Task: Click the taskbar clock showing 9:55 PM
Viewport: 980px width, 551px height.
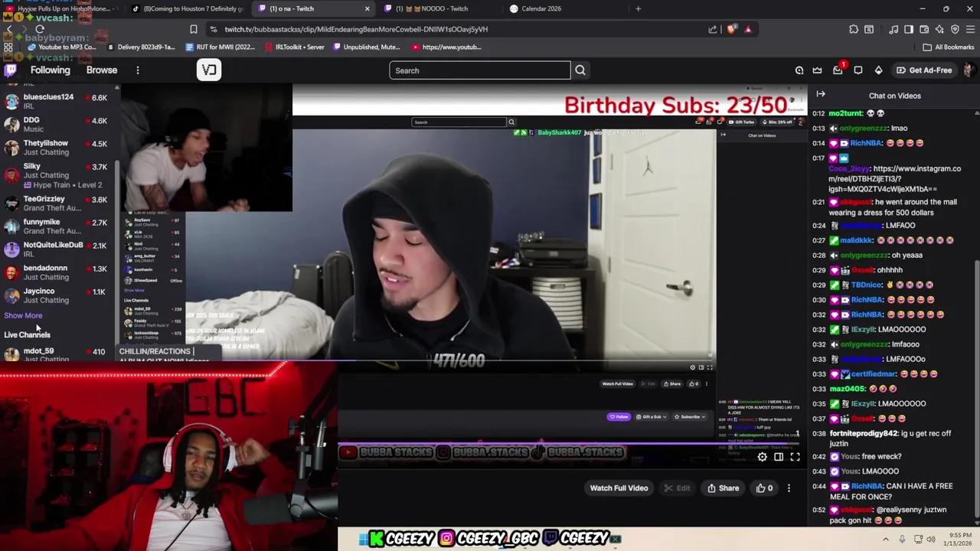Action: tap(956, 539)
